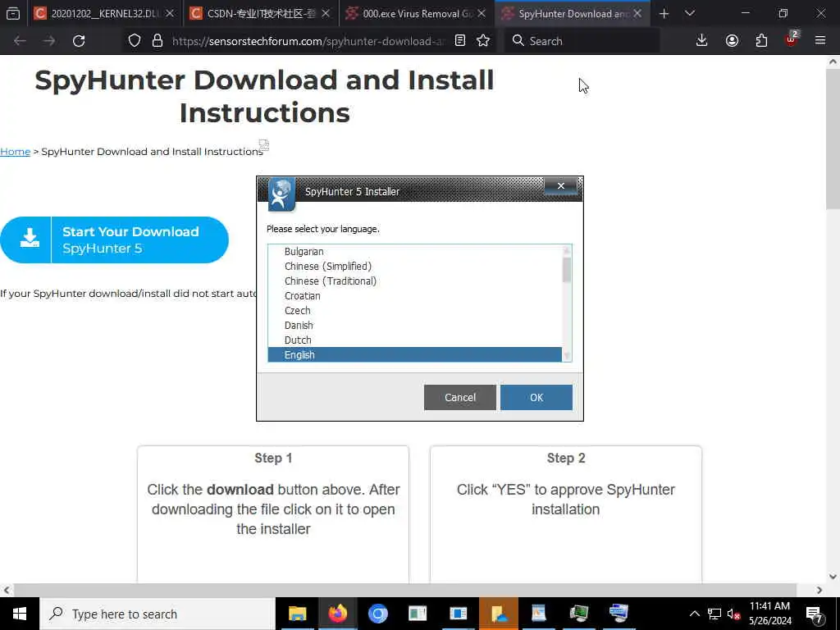
Task: Select Chinese (Traditional) language
Action: click(414, 281)
